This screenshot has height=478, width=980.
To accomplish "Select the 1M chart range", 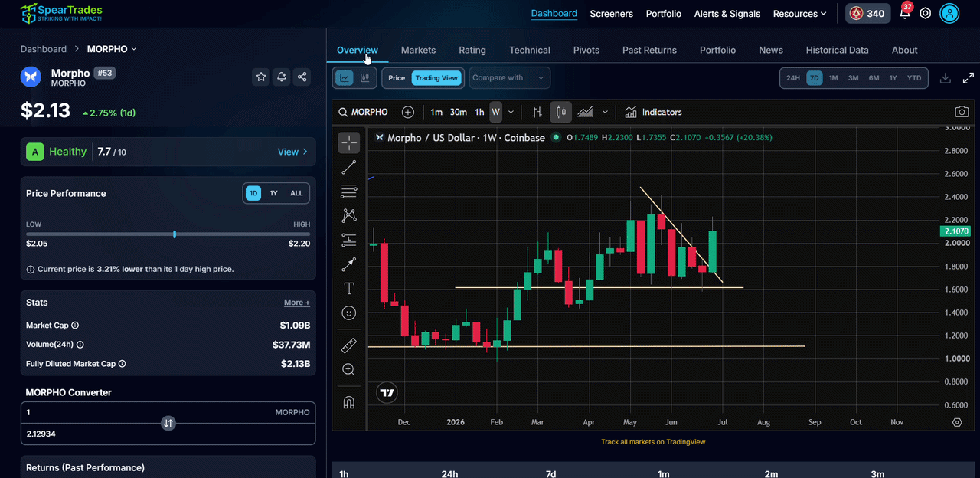I will [x=833, y=78].
